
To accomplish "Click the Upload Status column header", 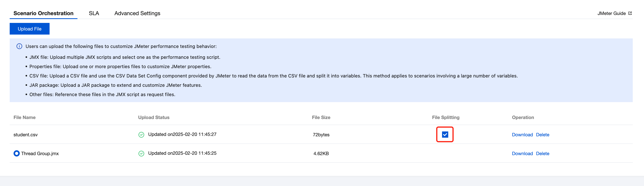I will [x=154, y=117].
